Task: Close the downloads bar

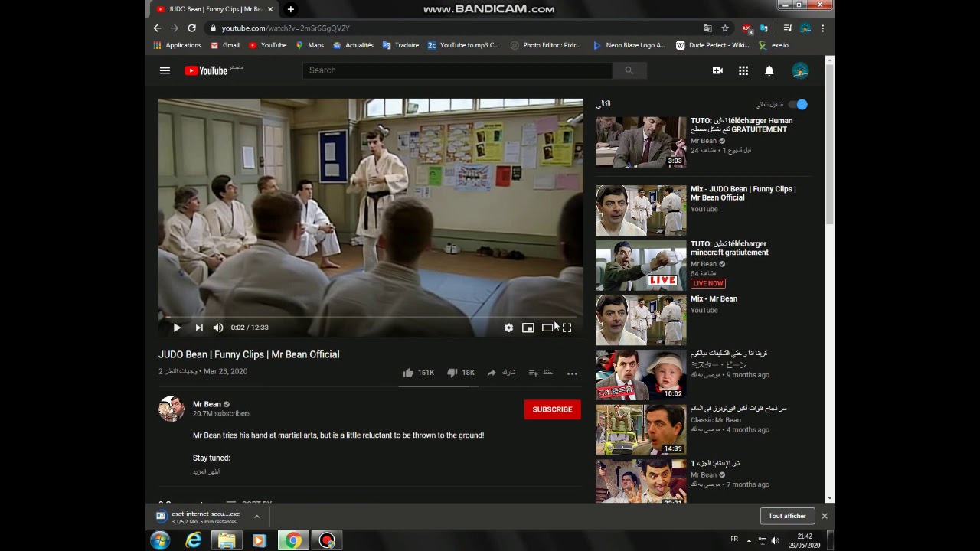Action: (825, 517)
